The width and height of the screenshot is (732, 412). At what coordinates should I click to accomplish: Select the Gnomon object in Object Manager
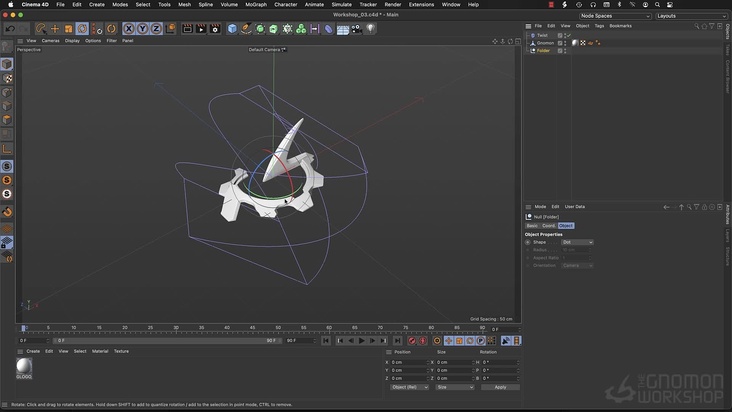tap(545, 43)
